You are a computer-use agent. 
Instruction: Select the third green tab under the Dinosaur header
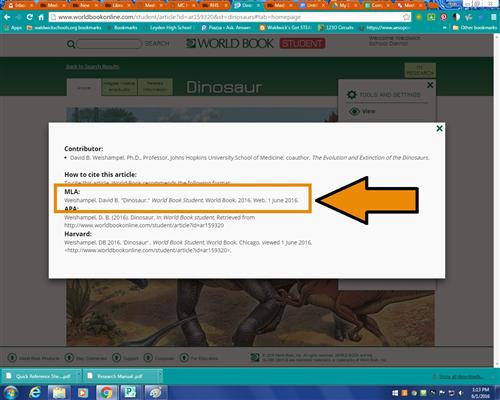pyautogui.click(x=155, y=87)
